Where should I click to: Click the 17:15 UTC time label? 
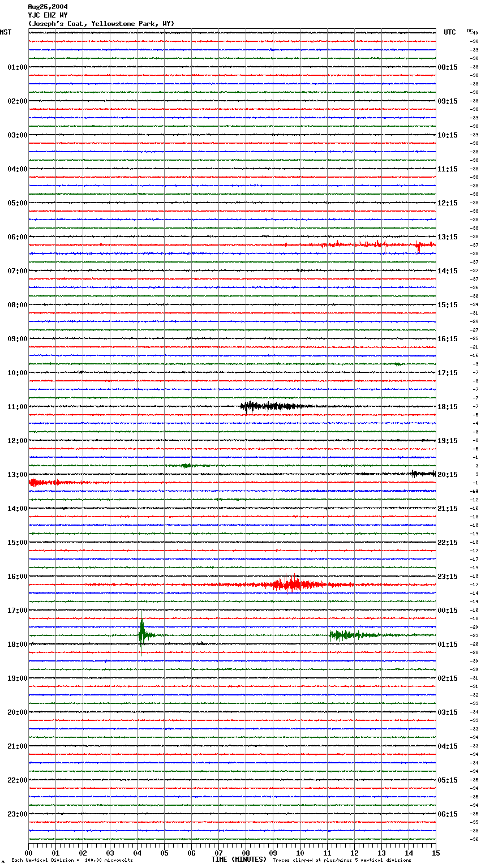coord(448,373)
